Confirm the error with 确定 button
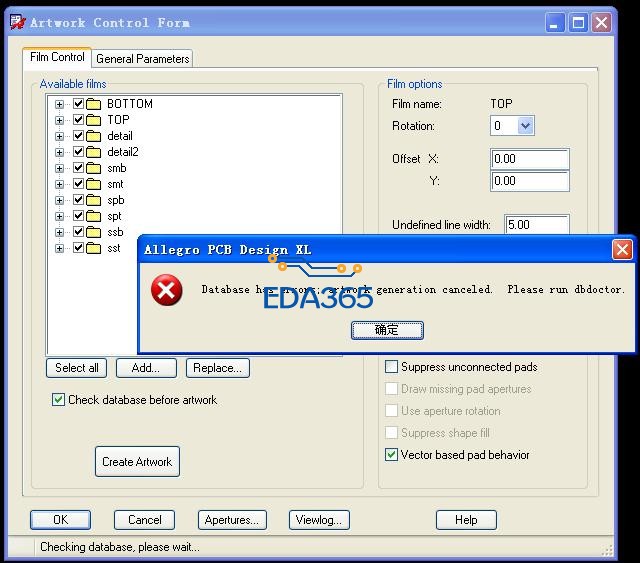Image resolution: width=640 pixels, height=563 pixels. [x=387, y=330]
